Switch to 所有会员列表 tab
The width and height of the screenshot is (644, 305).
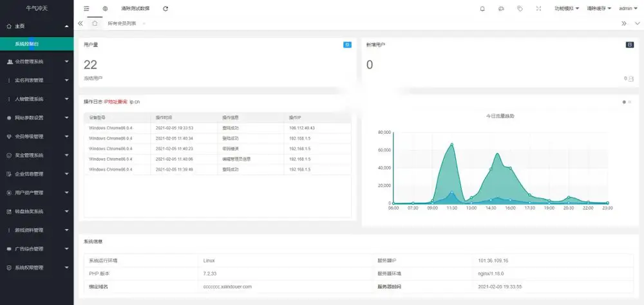point(122,23)
